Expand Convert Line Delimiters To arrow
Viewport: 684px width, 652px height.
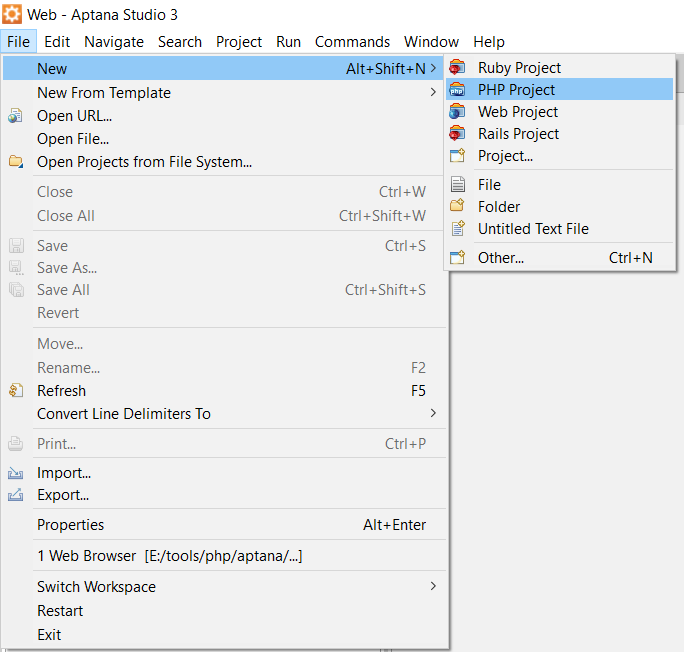433,413
